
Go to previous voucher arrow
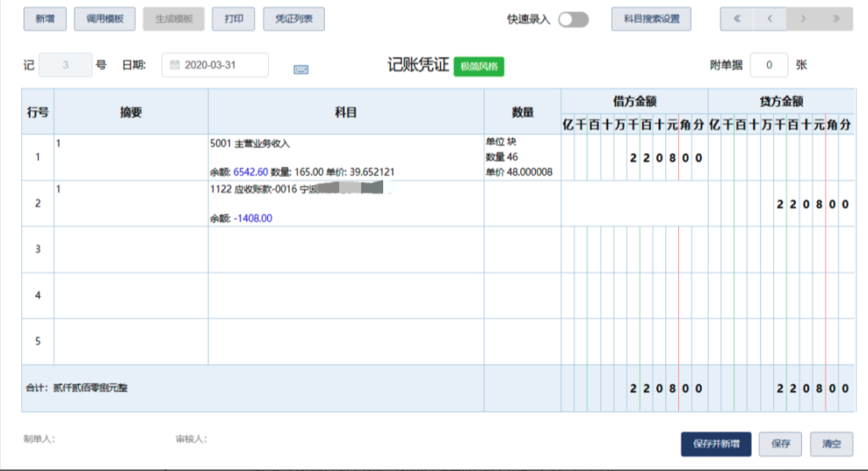click(770, 19)
